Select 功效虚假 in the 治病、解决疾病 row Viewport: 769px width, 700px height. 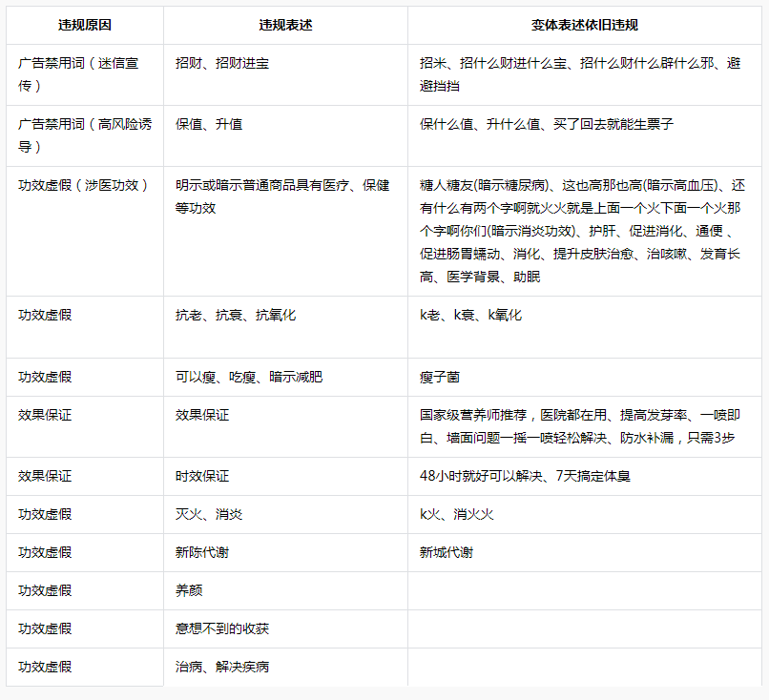(x=85, y=667)
